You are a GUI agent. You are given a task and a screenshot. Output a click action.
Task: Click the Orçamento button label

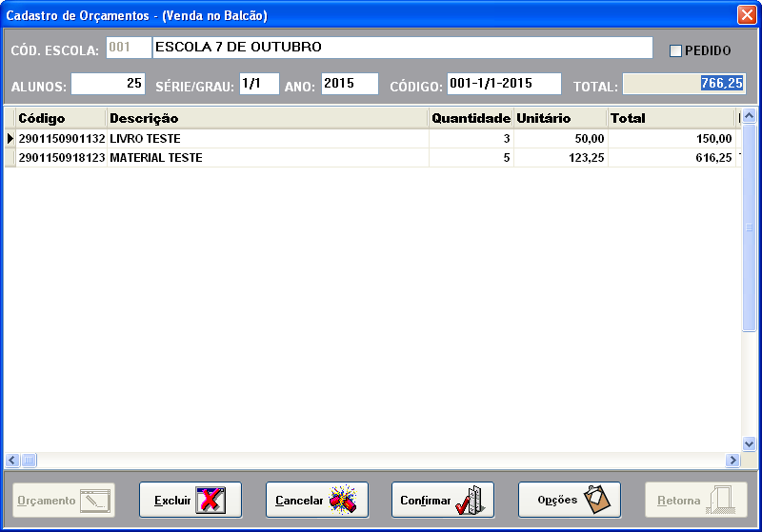tap(46, 501)
